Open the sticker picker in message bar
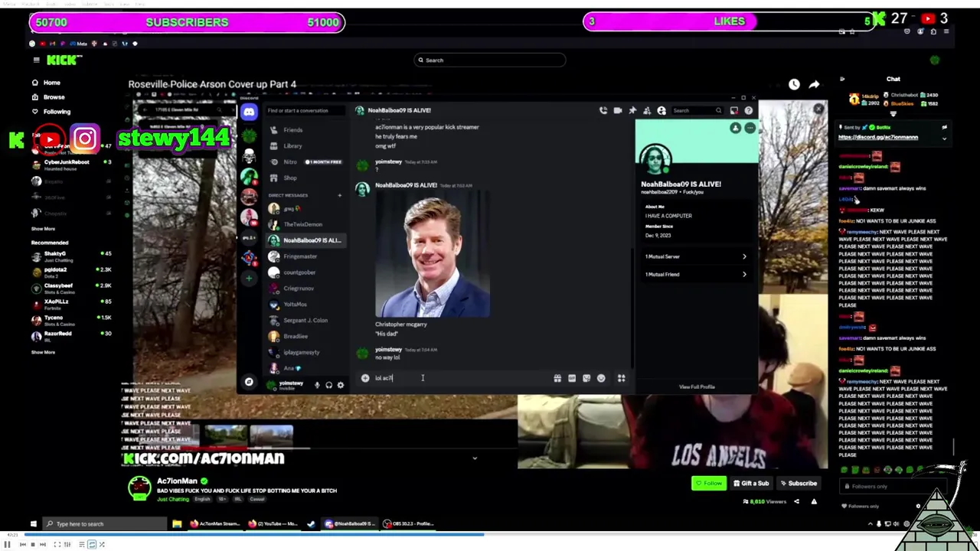Image resolution: width=980 pixels, height=551 pixels. point(586,378)
